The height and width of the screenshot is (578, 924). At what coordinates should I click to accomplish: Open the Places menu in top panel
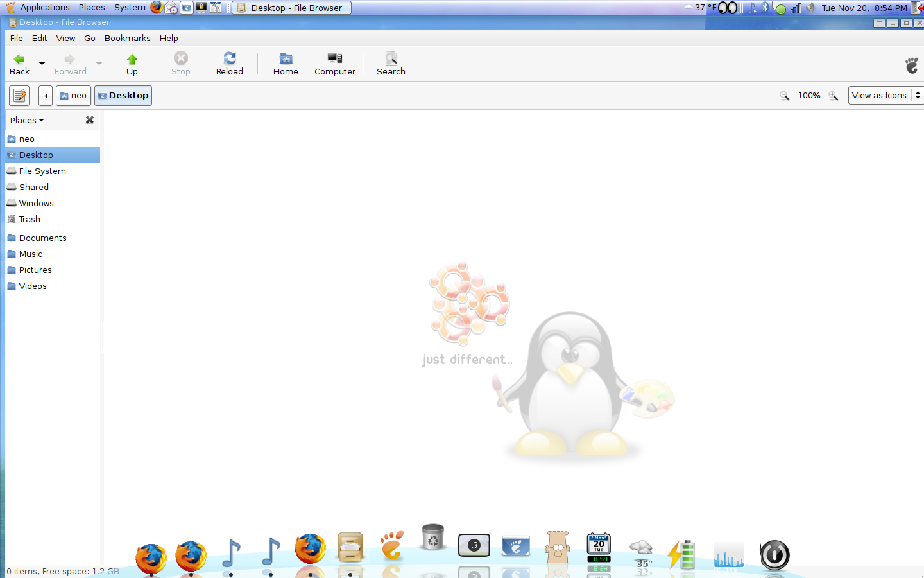coord(92,8)
